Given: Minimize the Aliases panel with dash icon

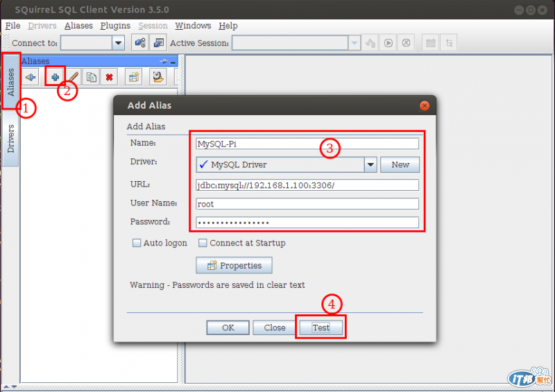Looking at the screenshot, I should click(x=173, y=62).
